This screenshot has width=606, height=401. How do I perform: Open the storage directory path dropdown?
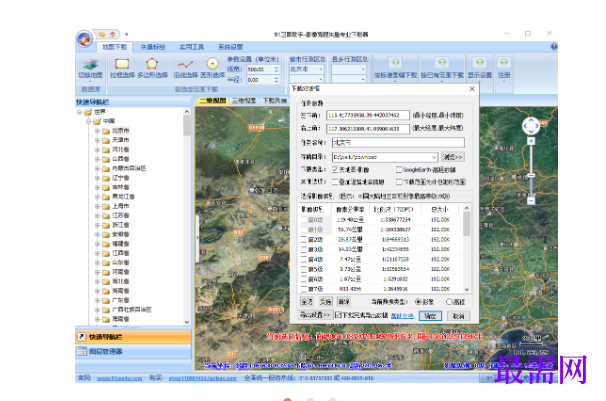tap(434, 157)
